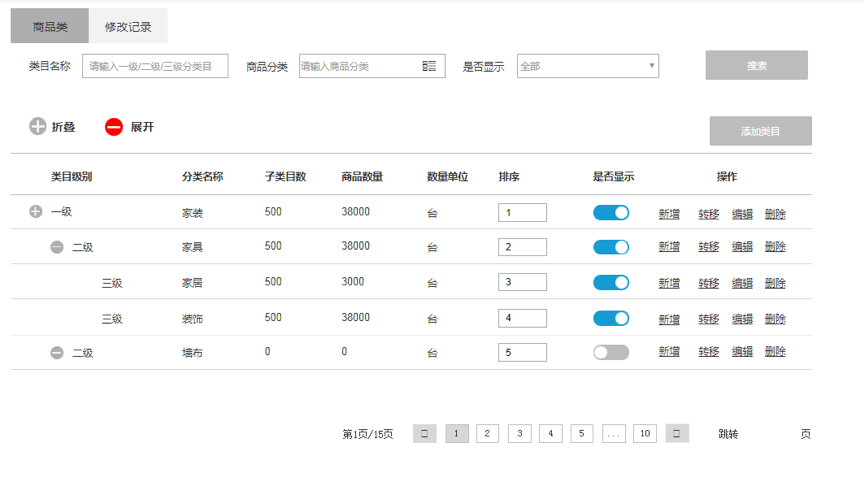This screenshot has width=864, height=502.
Task: Go to previous page arrow in pagination
Action: (425, 434)
